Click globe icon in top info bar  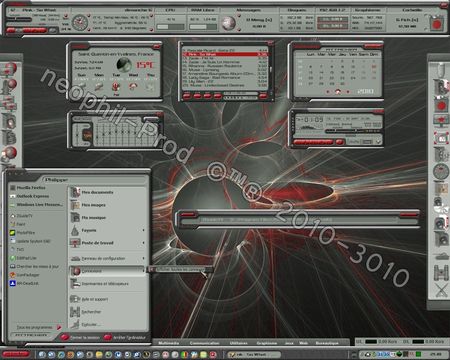pyautogui.click(x=229, y=23)
